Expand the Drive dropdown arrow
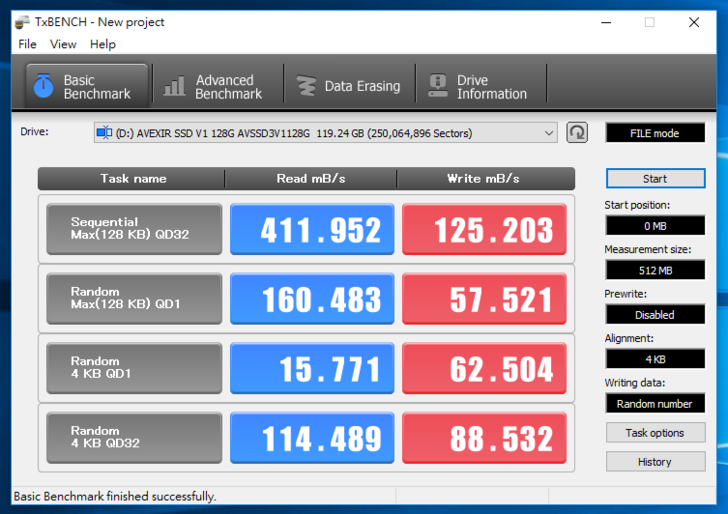 click(548, 133)
